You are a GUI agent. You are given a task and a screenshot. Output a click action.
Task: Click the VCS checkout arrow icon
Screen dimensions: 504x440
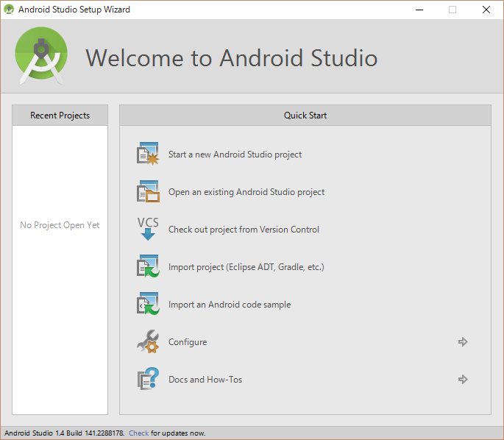[x=148, y=229]
